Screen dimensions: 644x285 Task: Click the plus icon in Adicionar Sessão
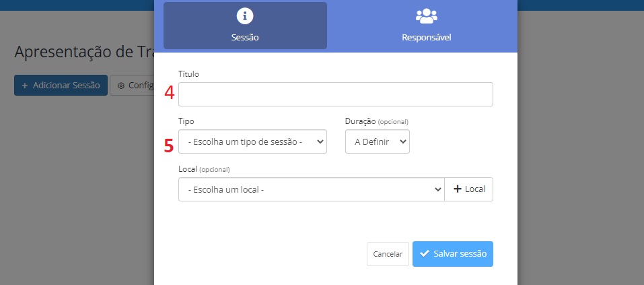25,86
